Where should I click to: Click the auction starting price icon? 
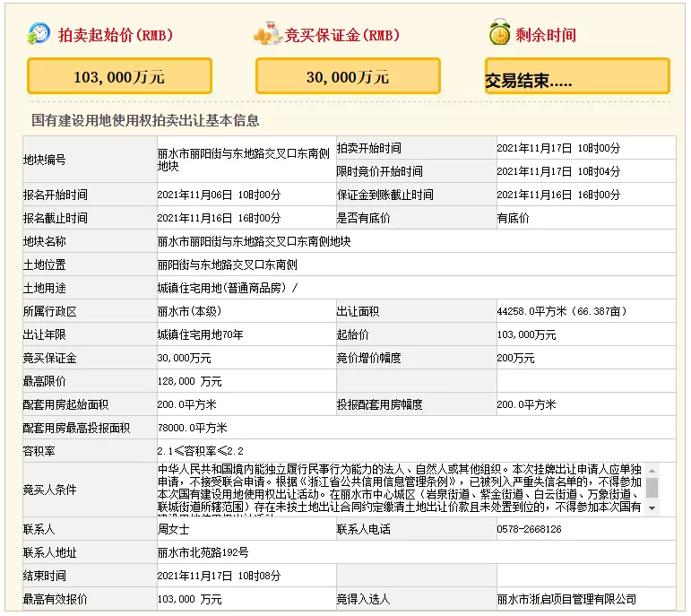(39, 34)
